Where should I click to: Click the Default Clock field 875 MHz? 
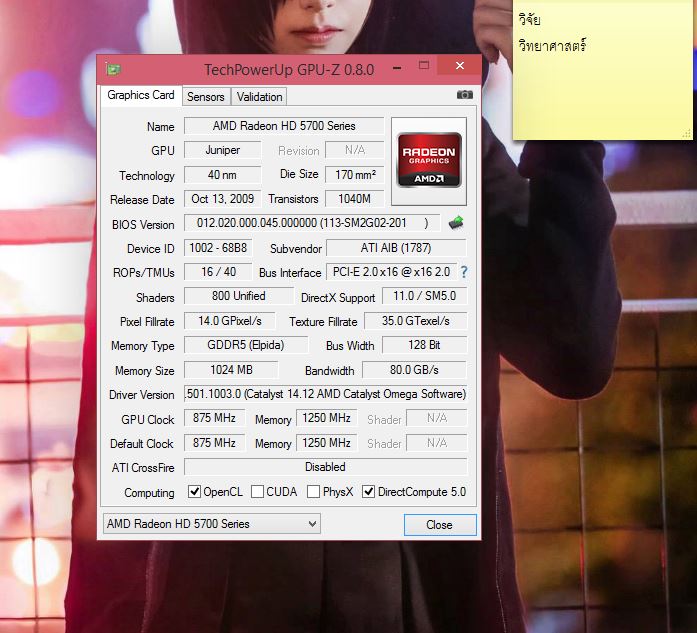215,443
